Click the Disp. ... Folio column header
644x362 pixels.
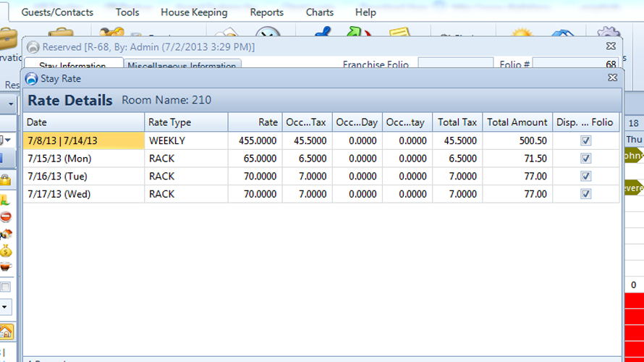click(x=585, y=122)
